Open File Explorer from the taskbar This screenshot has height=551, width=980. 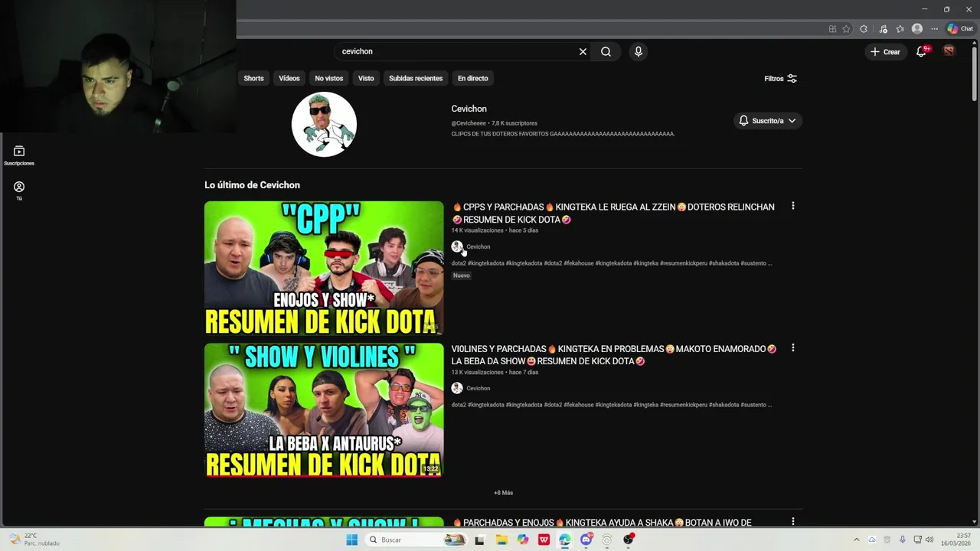pyautogui.click(x=501, y=540)
